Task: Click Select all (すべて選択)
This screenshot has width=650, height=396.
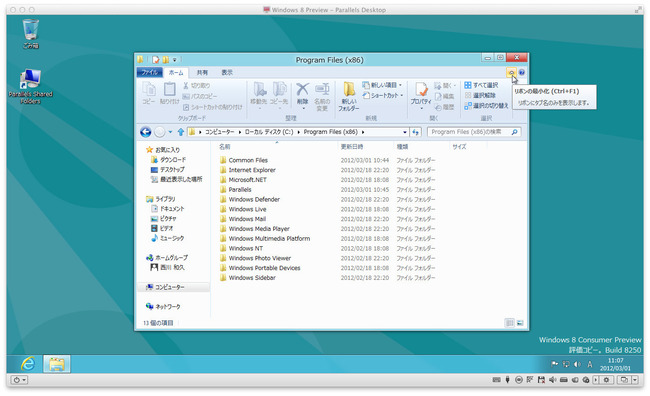Action: click(481, 85)
